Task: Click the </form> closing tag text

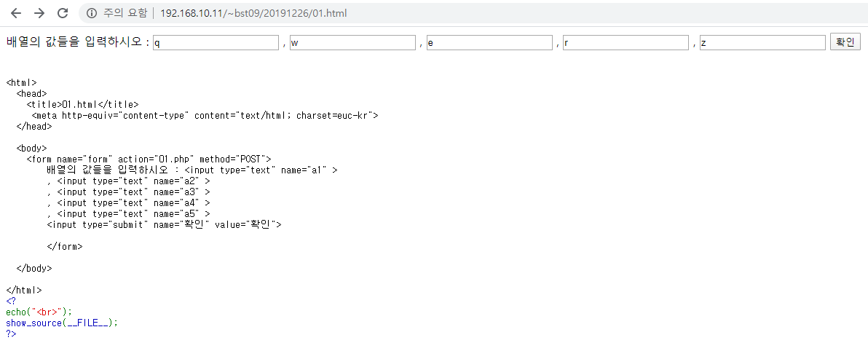Action: tap(65, 246)
